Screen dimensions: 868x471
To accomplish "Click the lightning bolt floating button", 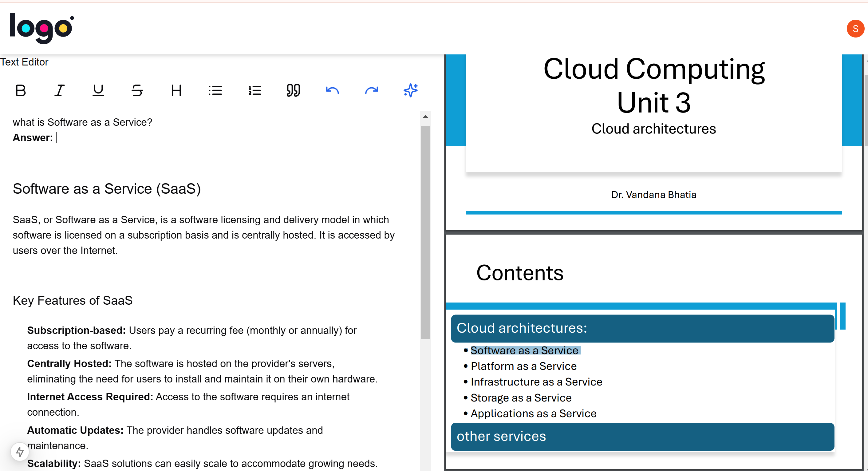I will point(20,451).
